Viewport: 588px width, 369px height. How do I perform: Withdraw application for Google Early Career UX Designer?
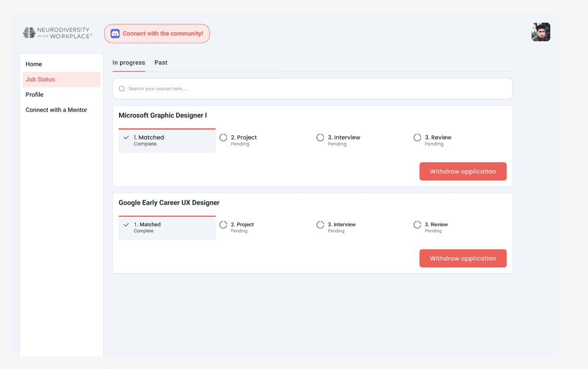click(463, 259)
